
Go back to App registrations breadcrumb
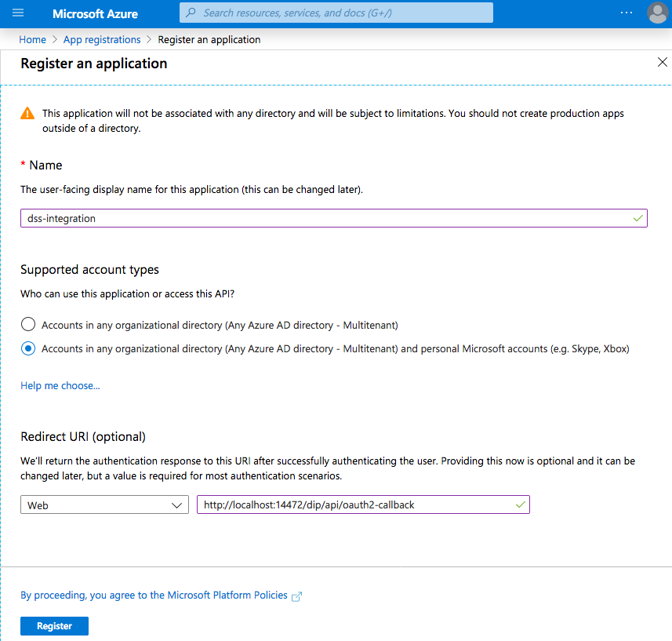101,39
